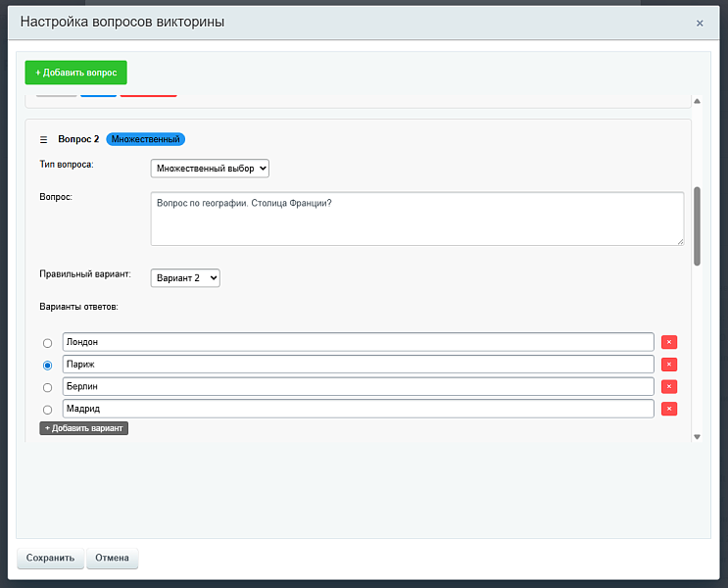Delete the Берлин answer option
This screenshot has height=588, width=728.
click(x=669, y=387)
